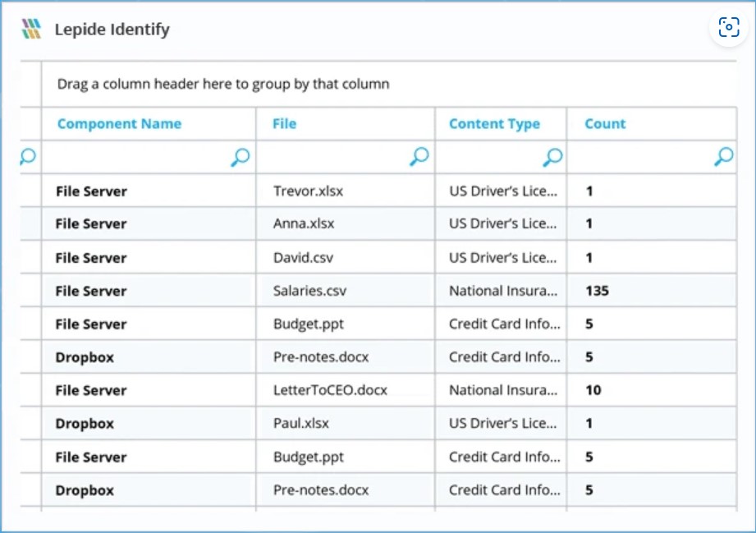Click the magnifier icon in the narrow first column

coord(28,156)
